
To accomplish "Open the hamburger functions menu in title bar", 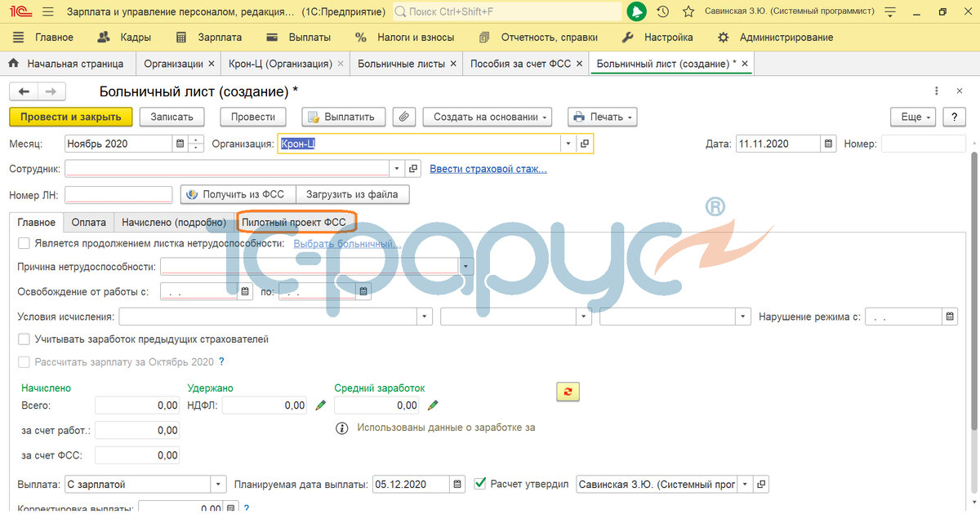I will [x=47, y=11].
